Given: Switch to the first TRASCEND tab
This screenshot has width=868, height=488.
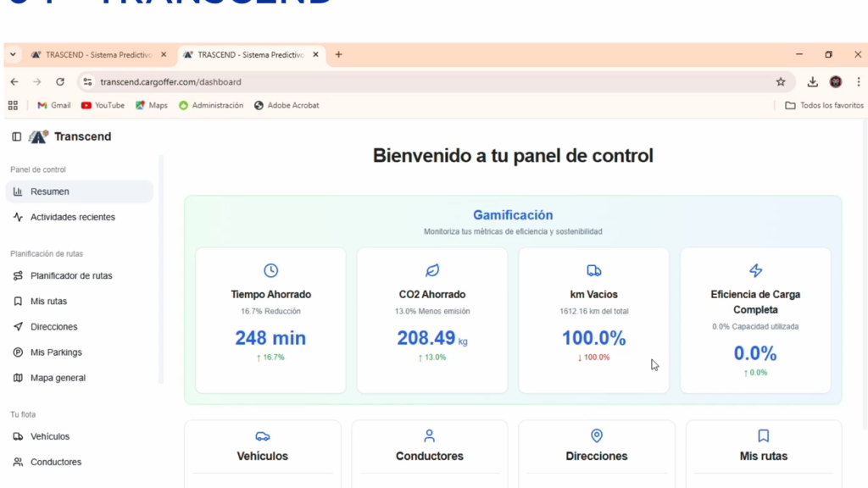Looking at the screenshot, I should tap(97, 55).
